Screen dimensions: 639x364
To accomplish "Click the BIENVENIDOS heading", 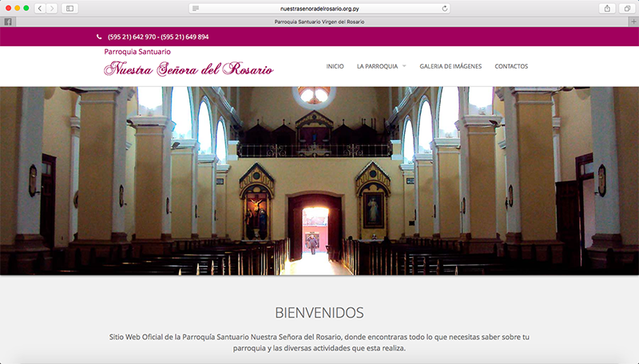I will click(x=319, y=313).
